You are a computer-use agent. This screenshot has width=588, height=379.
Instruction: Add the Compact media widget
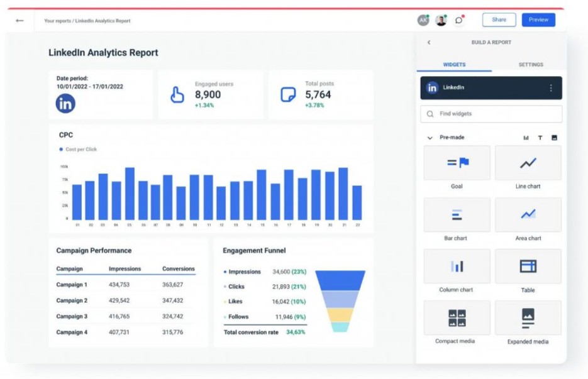[457, 318]
